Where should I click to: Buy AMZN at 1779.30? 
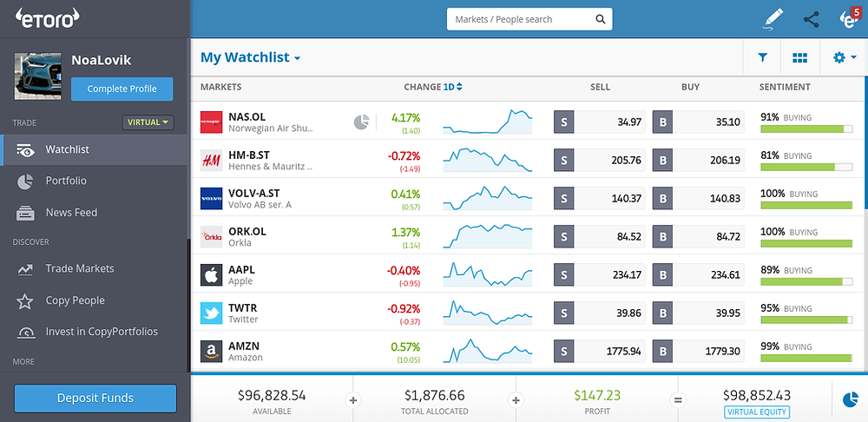699,351
